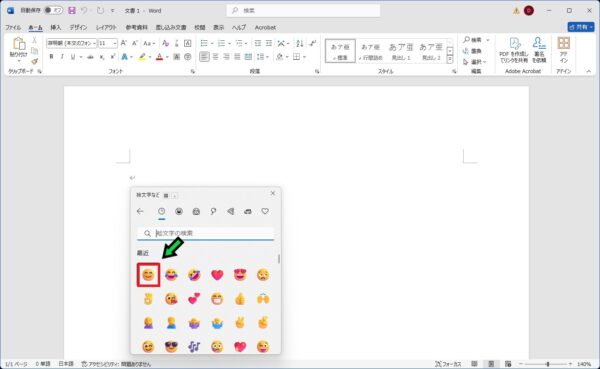Click the shrink font size icon
This screenshot has width=600, height=369.
135,43
